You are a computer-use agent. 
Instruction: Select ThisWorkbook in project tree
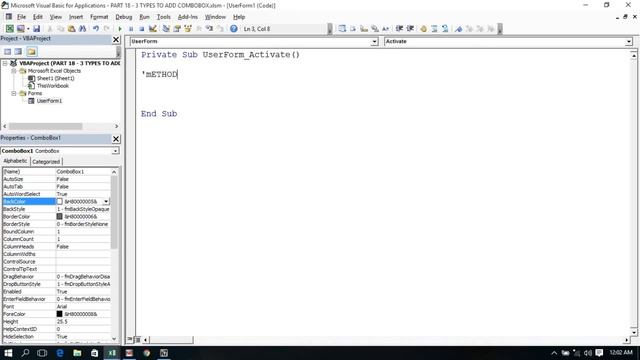(53, 86)
